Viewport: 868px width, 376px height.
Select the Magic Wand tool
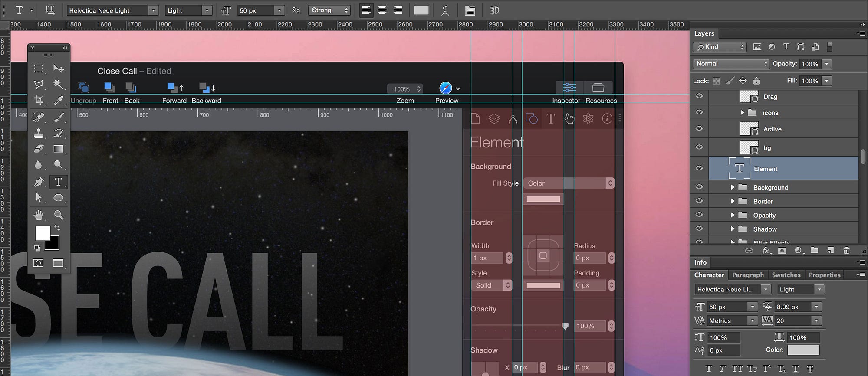pyautogui.click(x=59, y=84)
